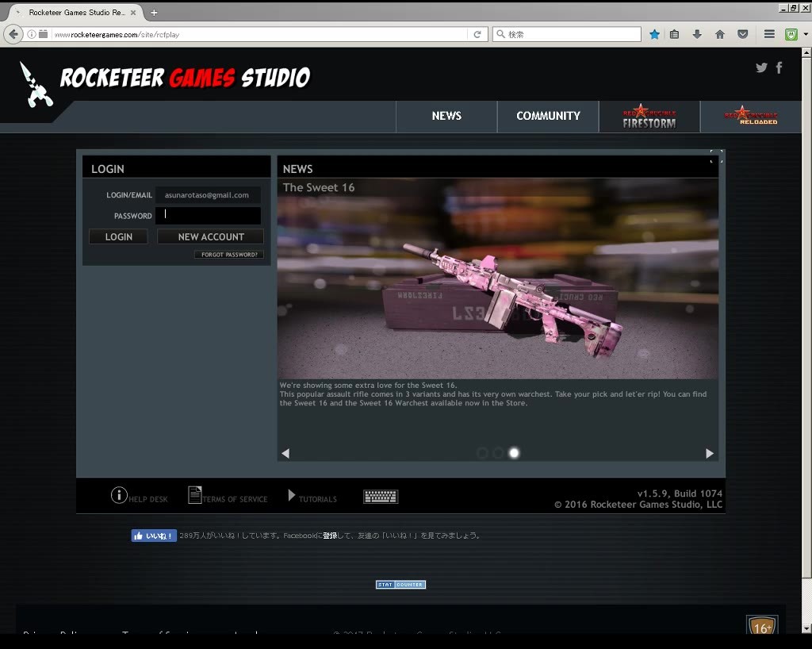Click the '© 2016 Rocketeer Games Studio, LLC' text
812x649 pixels.
coord(638,505)
